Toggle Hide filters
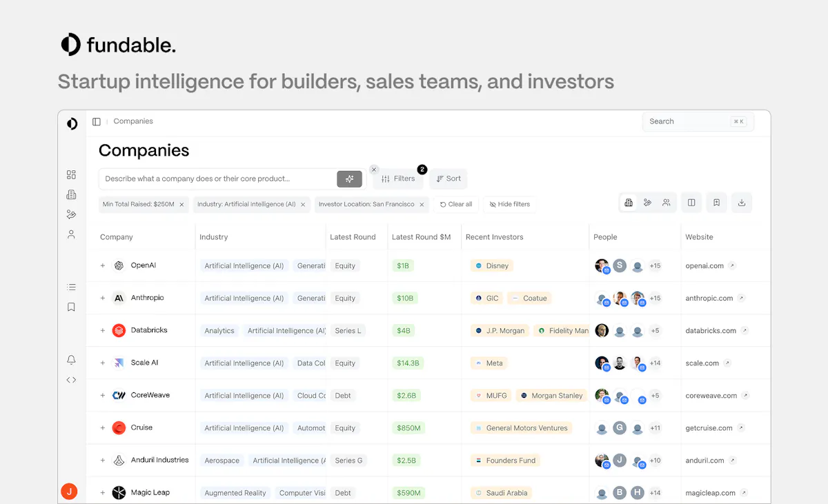The image size is (828, 504). click(x=510, y=204)
